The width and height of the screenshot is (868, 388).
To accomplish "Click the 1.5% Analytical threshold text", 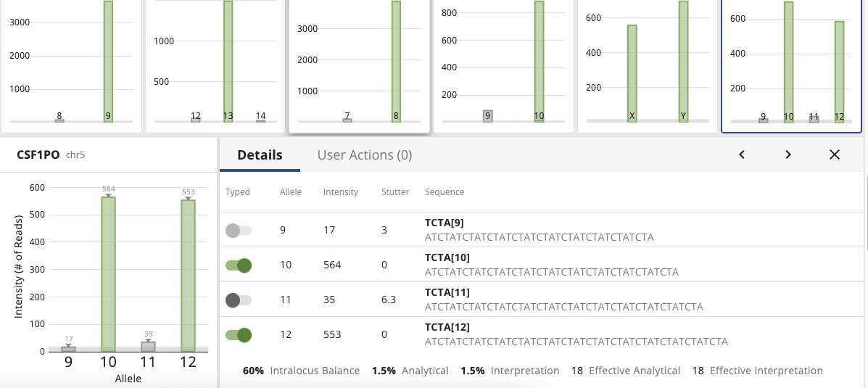I will pyautogui.click(x=410, y=371).
